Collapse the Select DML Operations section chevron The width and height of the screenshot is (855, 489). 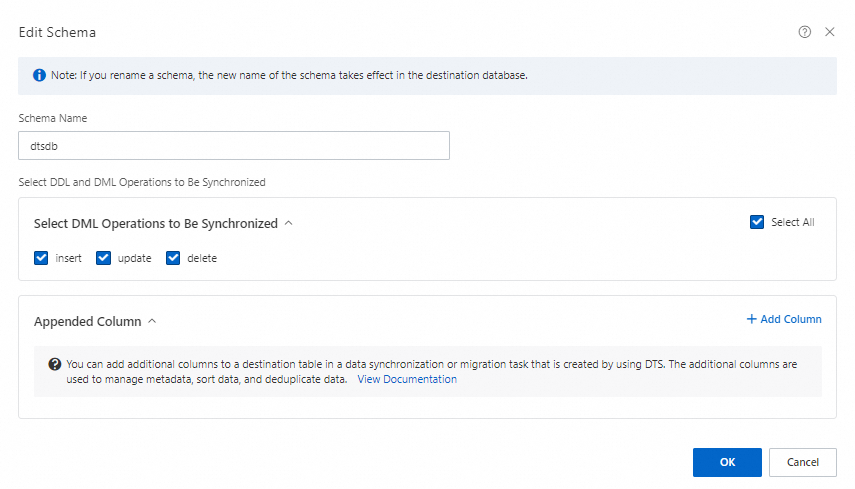(289, 223)
